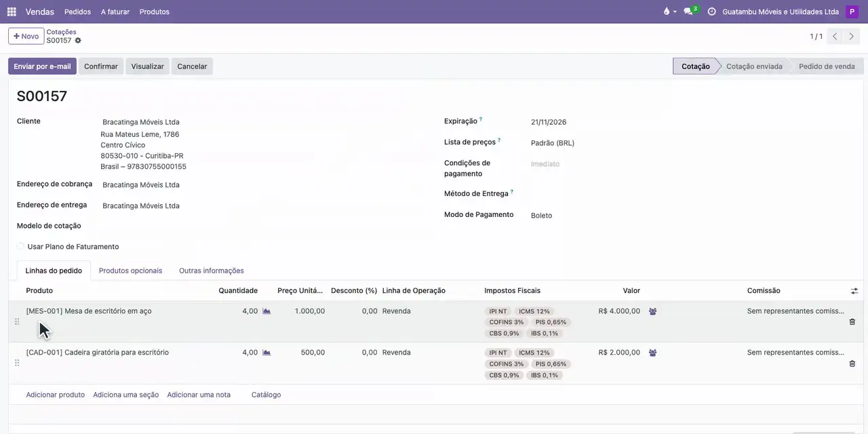Image resolution: width=868 pixels, height=434 pixels.
Task: Click the Confirmar button
Action: pos(101,66)
